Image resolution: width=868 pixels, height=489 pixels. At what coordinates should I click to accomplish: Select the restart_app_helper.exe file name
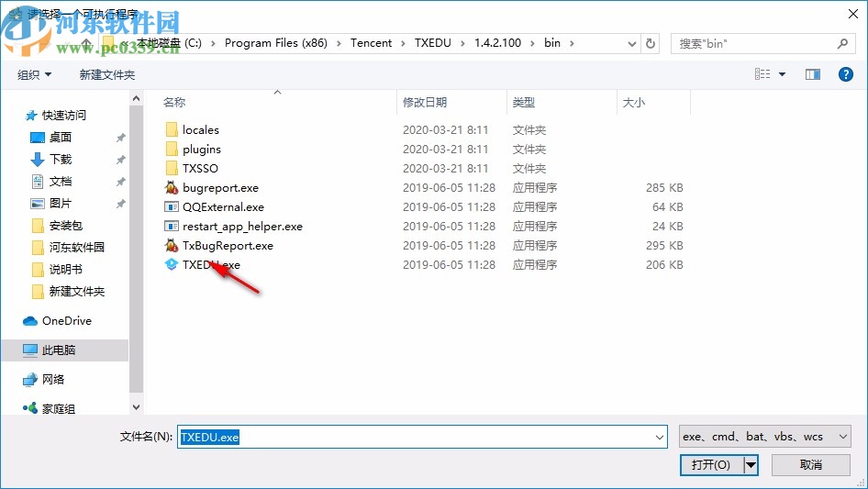tap(242, 227)
